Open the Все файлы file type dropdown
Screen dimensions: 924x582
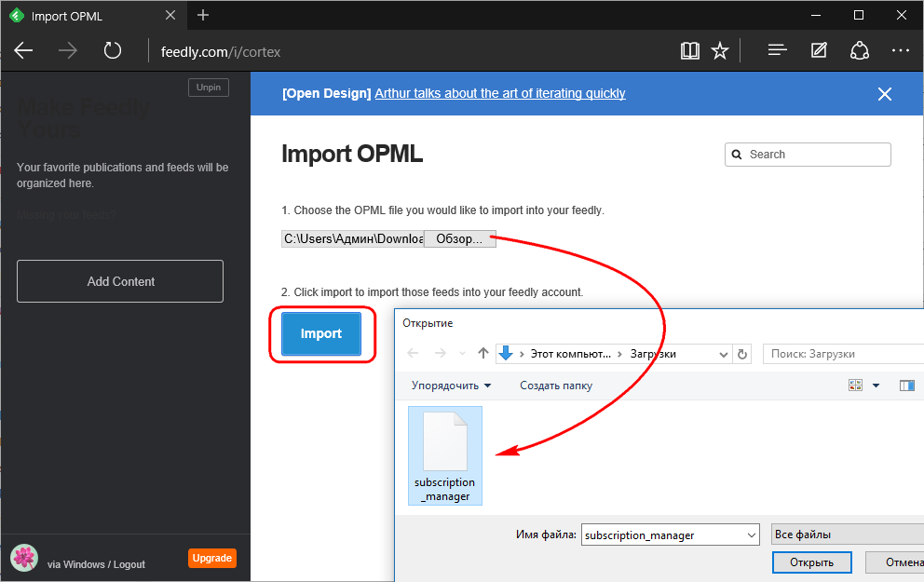click(848, 535)
